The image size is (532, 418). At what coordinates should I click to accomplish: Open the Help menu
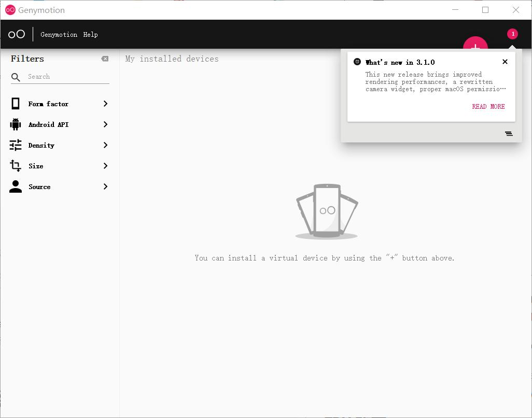90,35
